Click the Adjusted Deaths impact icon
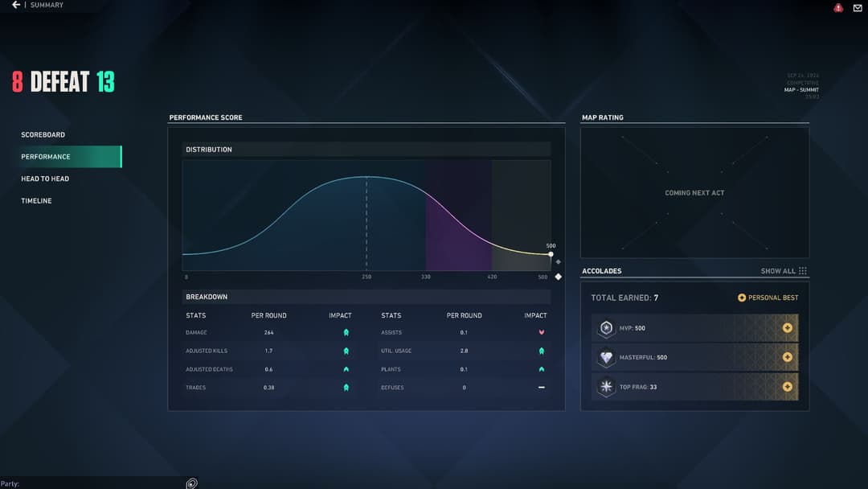 [x=346, y=369]
